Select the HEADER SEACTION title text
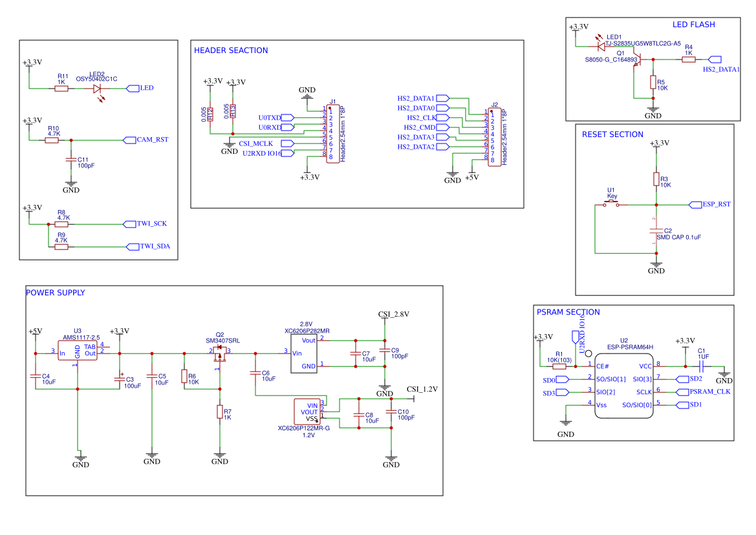 point(231,50)
